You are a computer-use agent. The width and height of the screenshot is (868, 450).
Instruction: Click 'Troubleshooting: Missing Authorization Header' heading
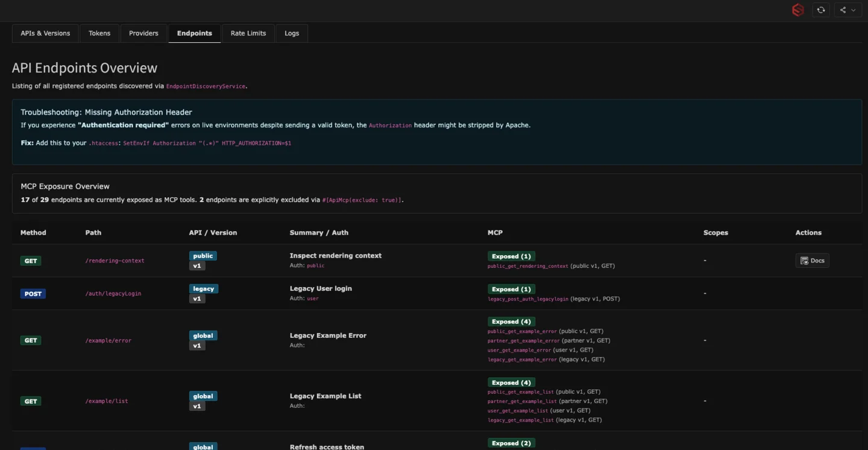[x=106, y=112]
